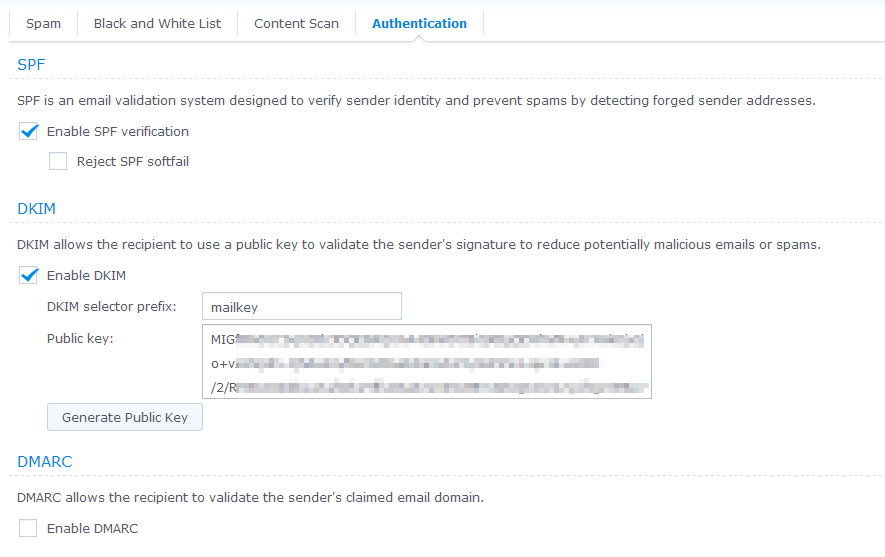This screenshot has width=885, height=557.
Task: Click the 'DKIM selector prefix:' label
Action: [111, 306]
